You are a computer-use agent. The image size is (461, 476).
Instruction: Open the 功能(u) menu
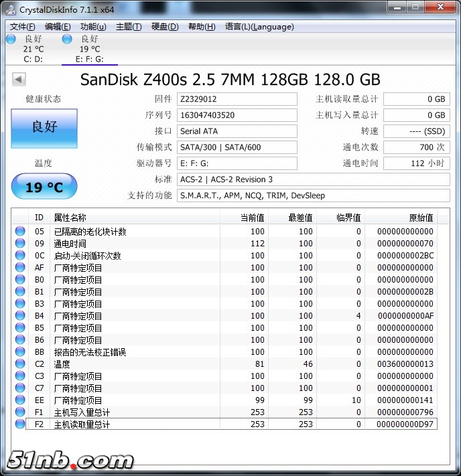coord(93,27)
